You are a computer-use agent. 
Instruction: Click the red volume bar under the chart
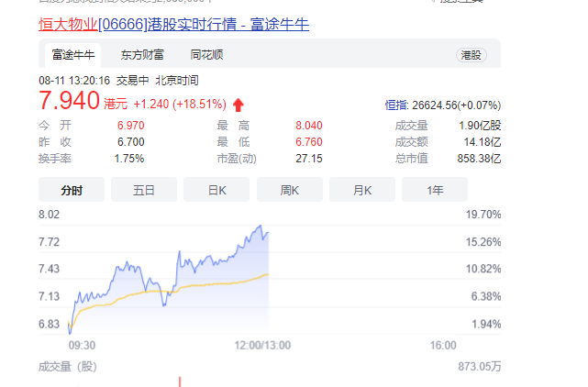(x=180, y=381)
